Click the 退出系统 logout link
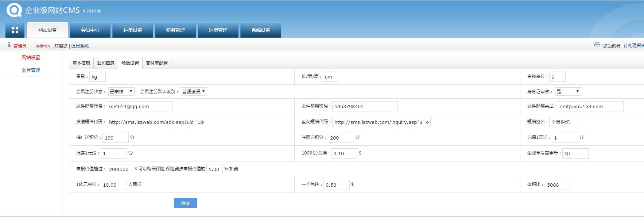 (80, 46)
